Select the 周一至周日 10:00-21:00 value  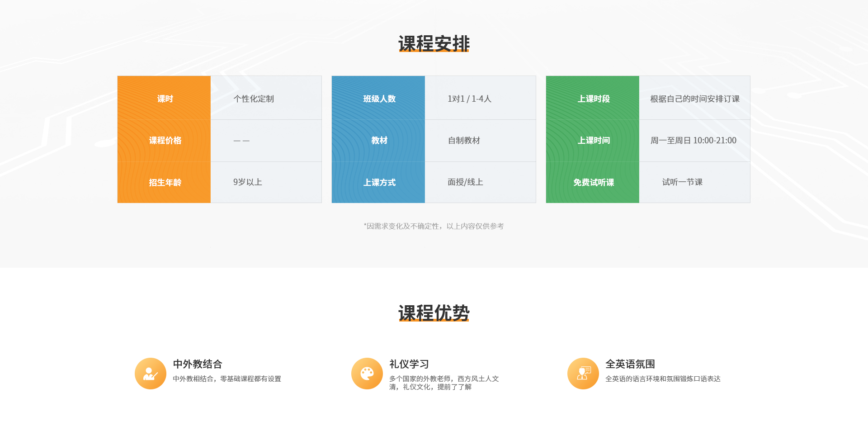click(x=693, y=141)
